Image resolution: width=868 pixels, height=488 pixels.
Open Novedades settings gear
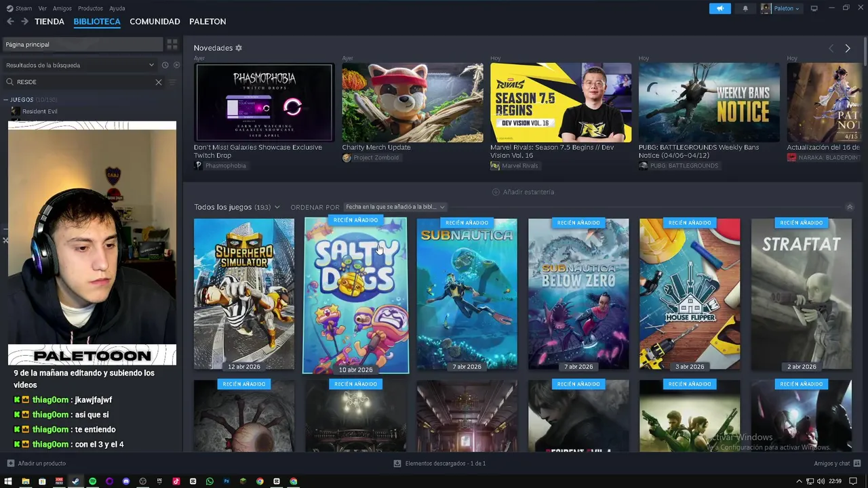point(239,48)
